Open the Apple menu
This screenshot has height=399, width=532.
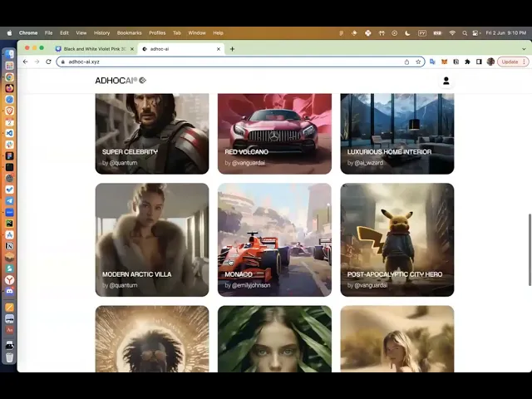click(9, 33)
